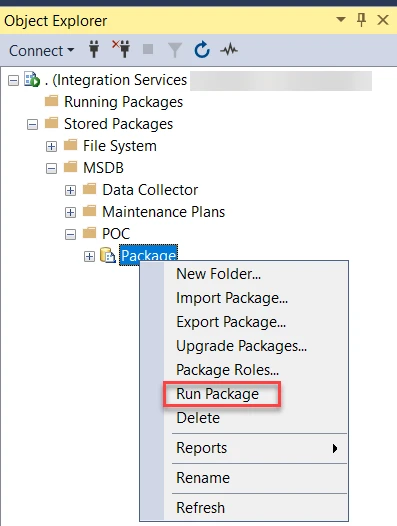Click the blue Refresh toolbar icon
Viewport: 397px width, 526px height.
(202, 50)
